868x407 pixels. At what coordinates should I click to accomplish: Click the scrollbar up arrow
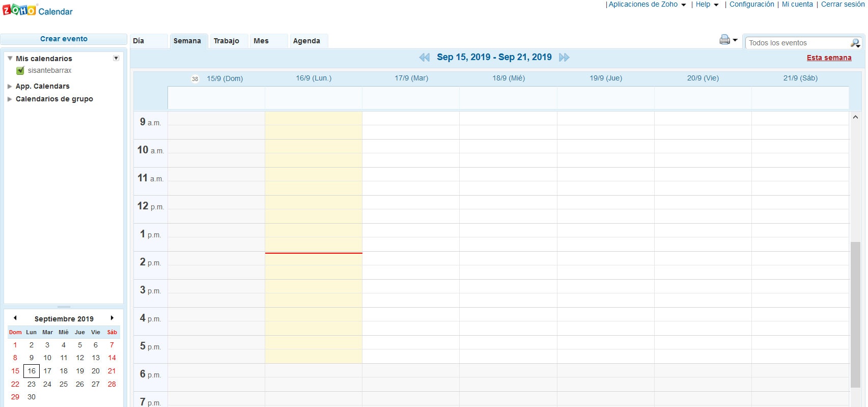855,117
